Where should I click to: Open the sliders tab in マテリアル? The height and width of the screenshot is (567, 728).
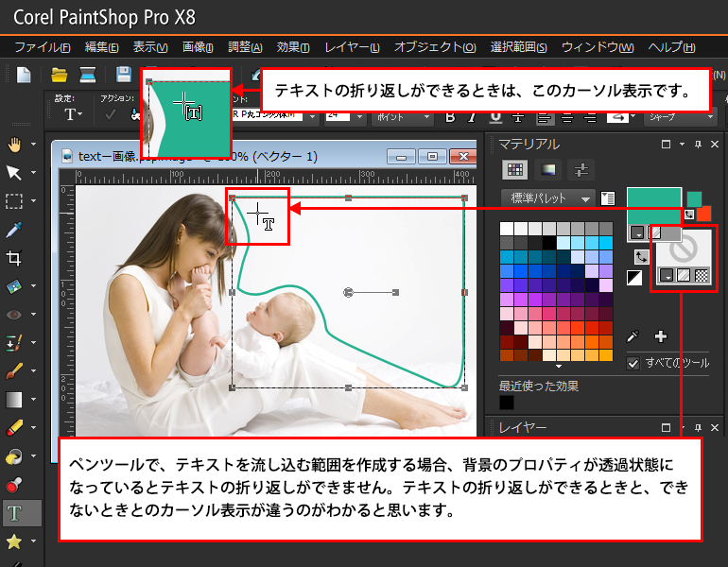pyautogui.click(x=581, y=170)
